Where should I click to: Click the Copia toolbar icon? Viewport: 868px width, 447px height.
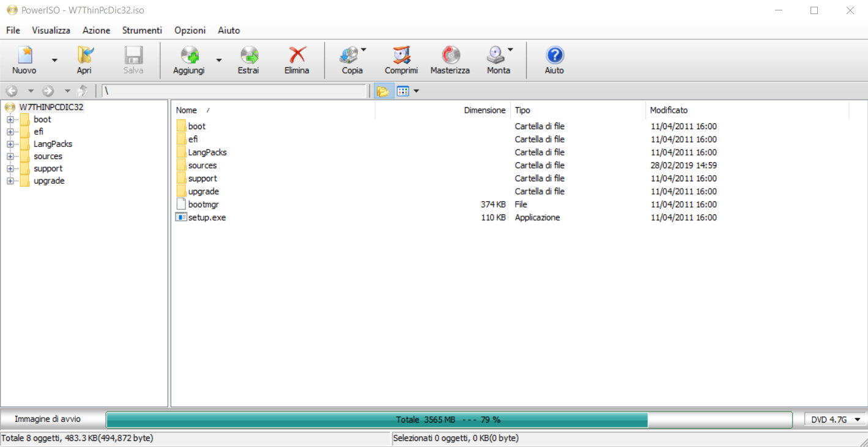point(349,56)
